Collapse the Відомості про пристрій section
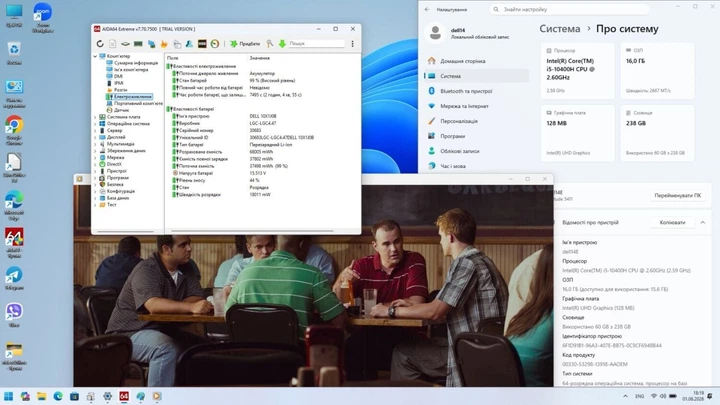 (703, 223)
